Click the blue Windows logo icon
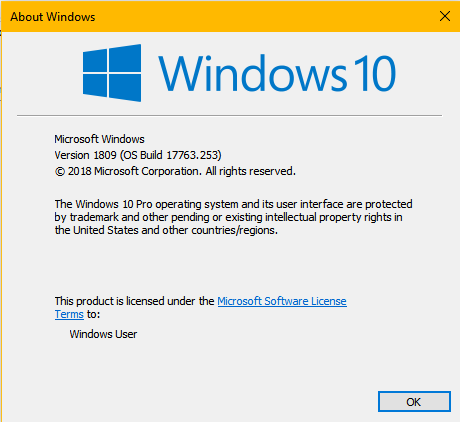The width and height of the screenshot is (460, 422). point(112,73)
